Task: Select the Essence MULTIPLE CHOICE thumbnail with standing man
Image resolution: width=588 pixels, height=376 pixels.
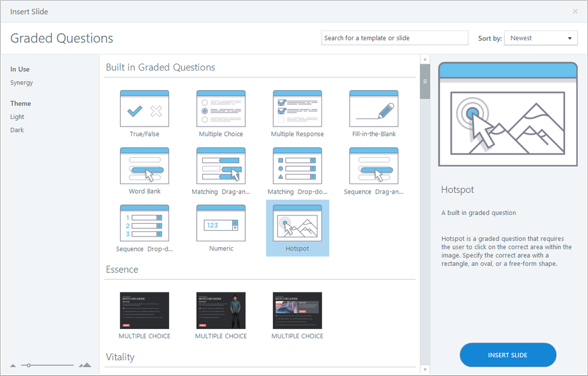Action: (x=221, y=311)
